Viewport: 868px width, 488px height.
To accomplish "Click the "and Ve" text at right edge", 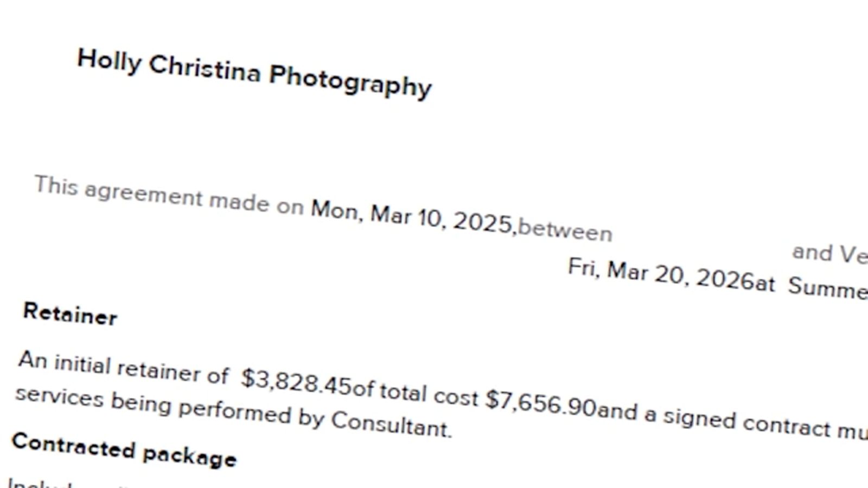I will tap(830, 254).
